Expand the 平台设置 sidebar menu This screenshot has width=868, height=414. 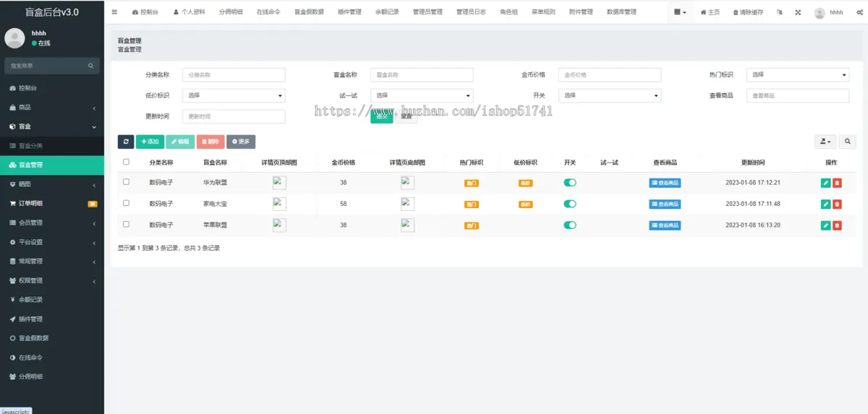52,242
